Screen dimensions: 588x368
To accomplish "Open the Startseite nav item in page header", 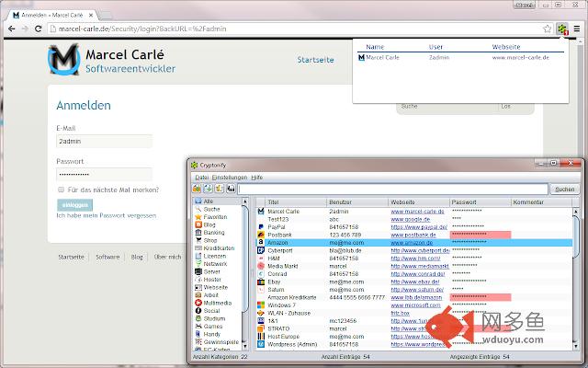I will click(315, 60).
